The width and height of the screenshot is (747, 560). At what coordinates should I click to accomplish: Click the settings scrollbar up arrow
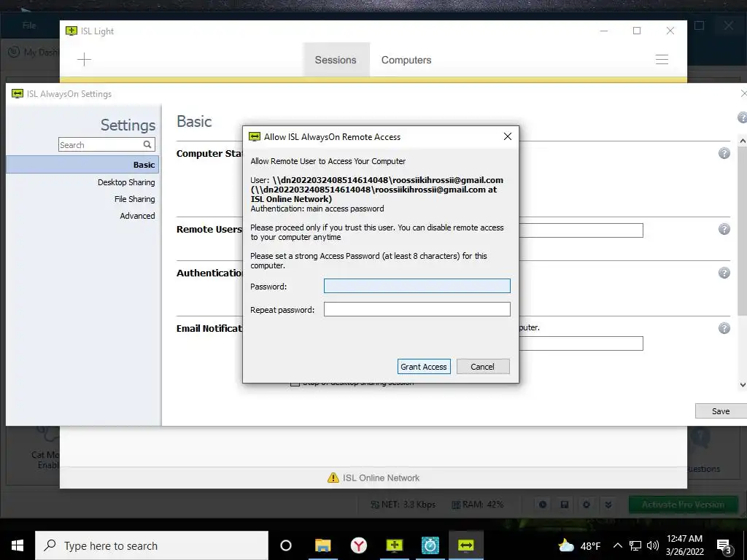click(742, 141)
